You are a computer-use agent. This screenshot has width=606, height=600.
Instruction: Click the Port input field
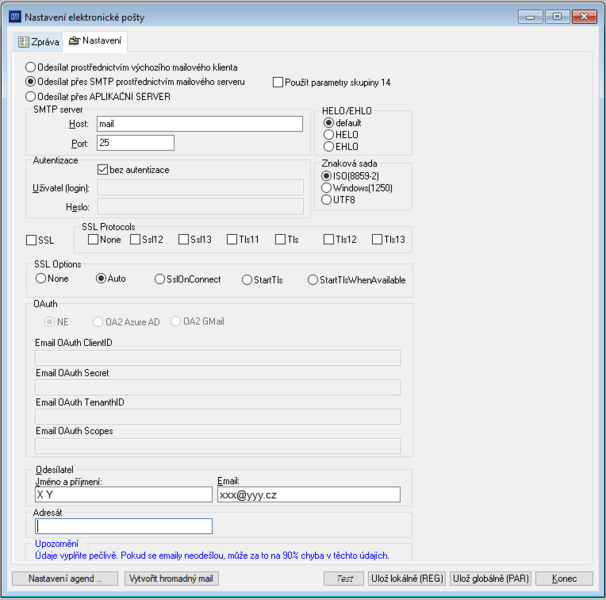(x=135, y=143)
